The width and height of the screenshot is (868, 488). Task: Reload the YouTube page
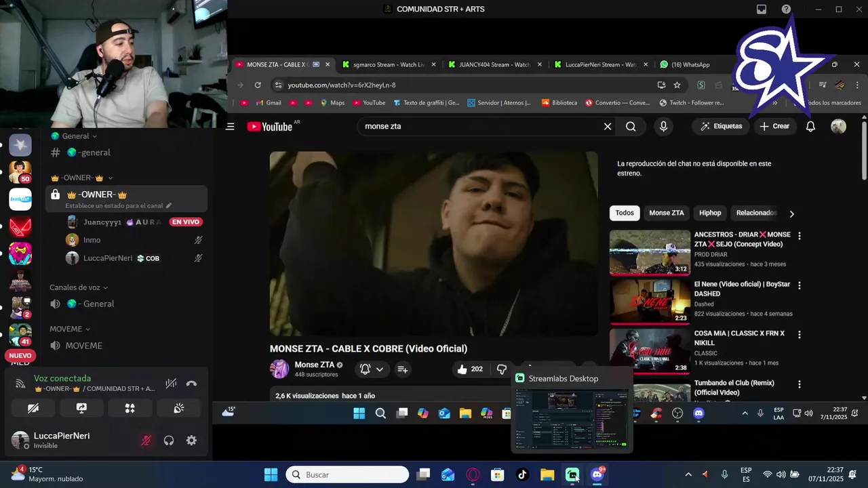[x=258, y=85]
